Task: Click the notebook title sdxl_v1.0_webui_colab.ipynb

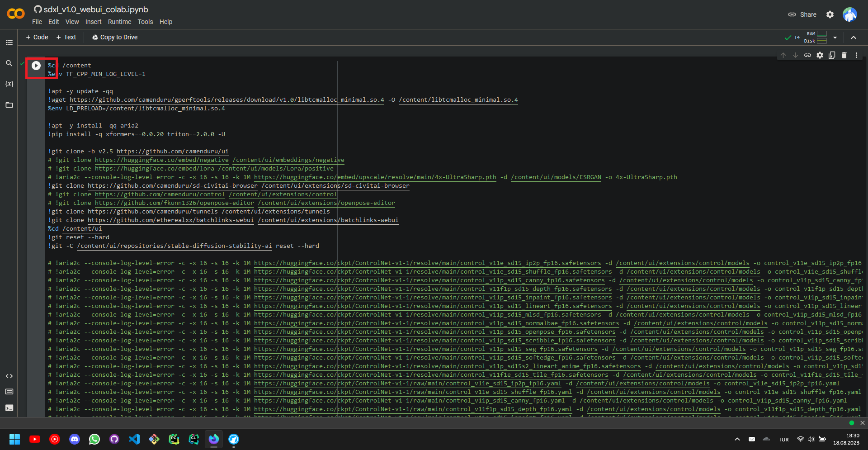Action: (96, 9)
